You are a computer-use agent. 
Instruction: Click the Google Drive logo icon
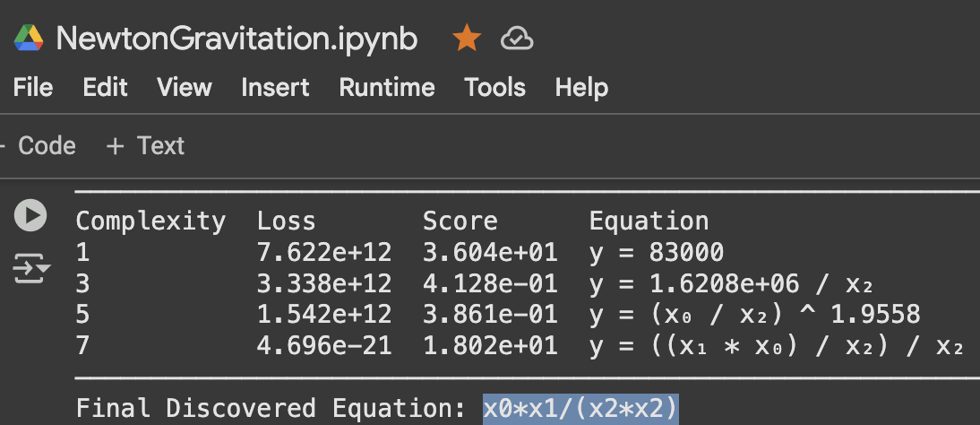(29, 39)
